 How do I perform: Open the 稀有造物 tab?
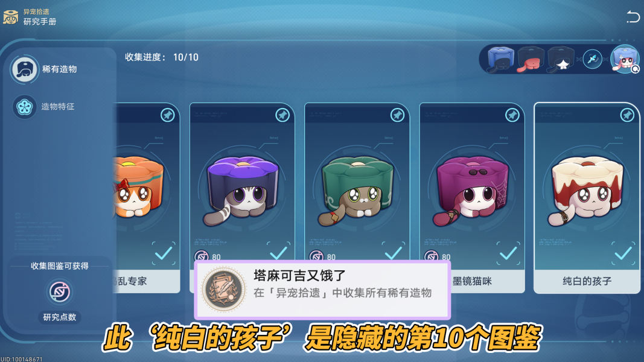pyautogui.click(x=45, y=69)
